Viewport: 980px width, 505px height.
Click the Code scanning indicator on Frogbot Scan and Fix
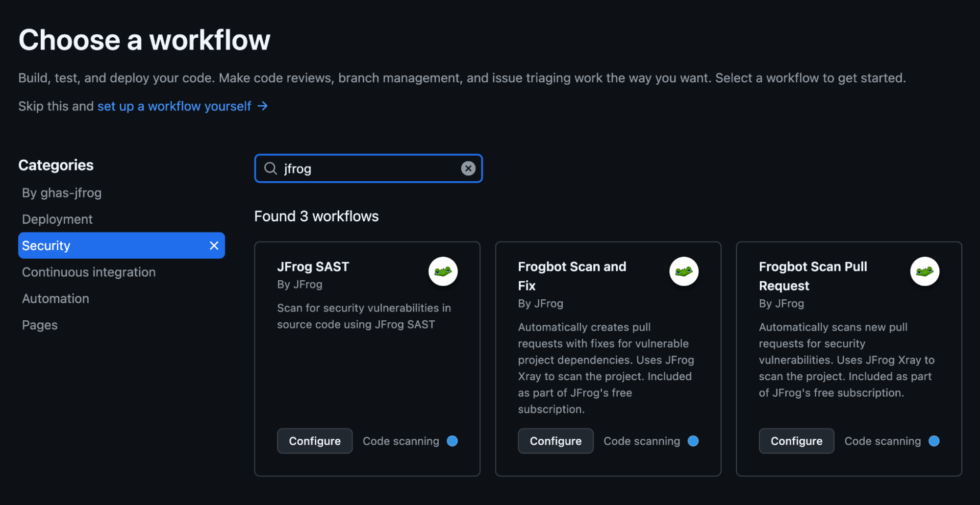click(693, 441)
